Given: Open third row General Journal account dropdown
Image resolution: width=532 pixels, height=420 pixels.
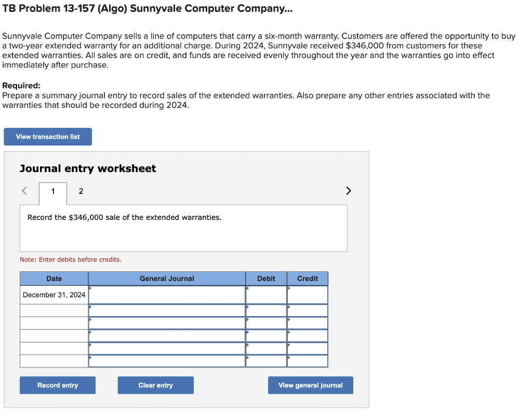Looking at the screenshot, I should [x=167, y=323].
